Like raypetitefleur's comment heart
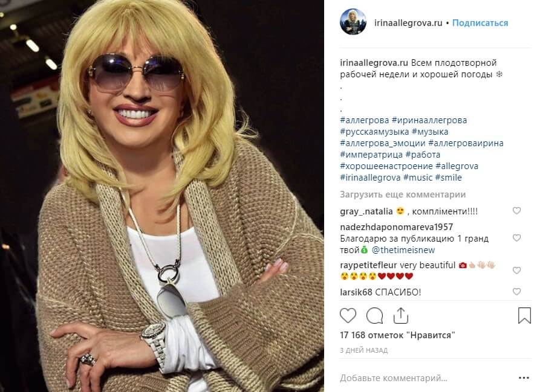This screenshot has width=537, height=392. [516, 270]
